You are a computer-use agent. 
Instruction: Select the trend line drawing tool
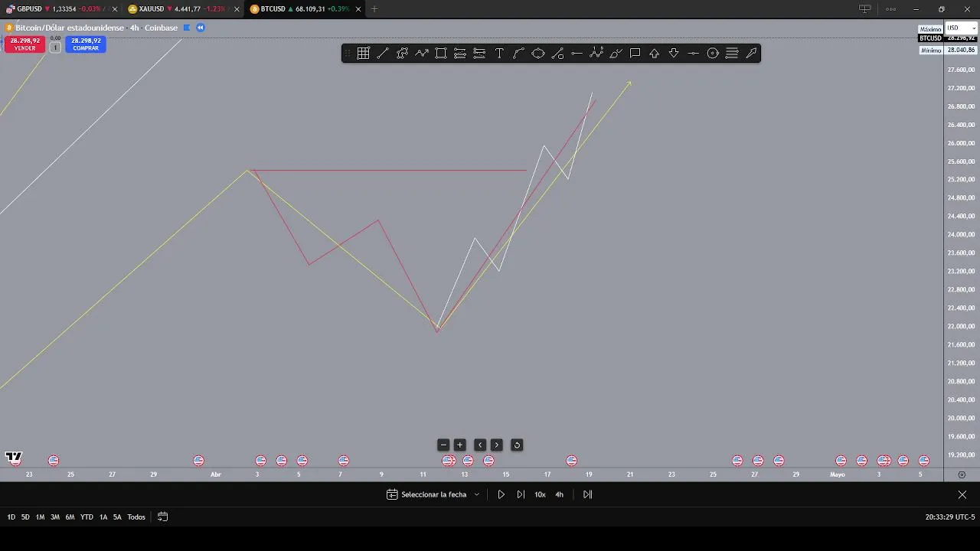tap(383, 53)
